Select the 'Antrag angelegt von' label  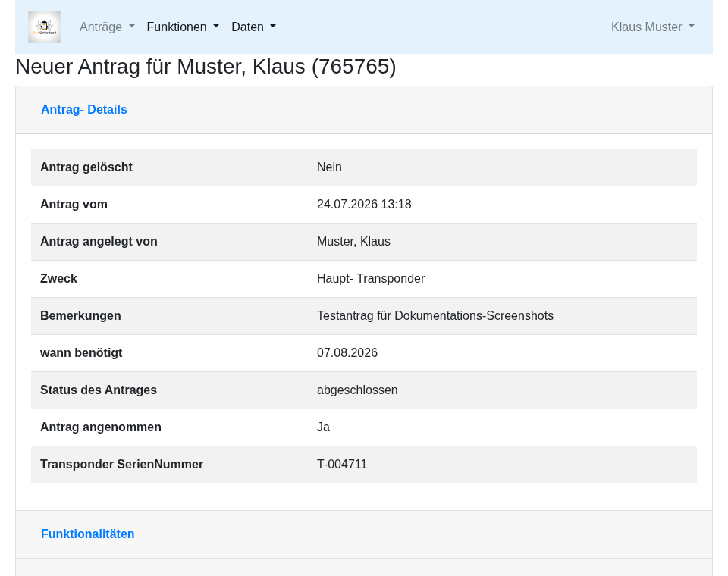pos(99,241)
